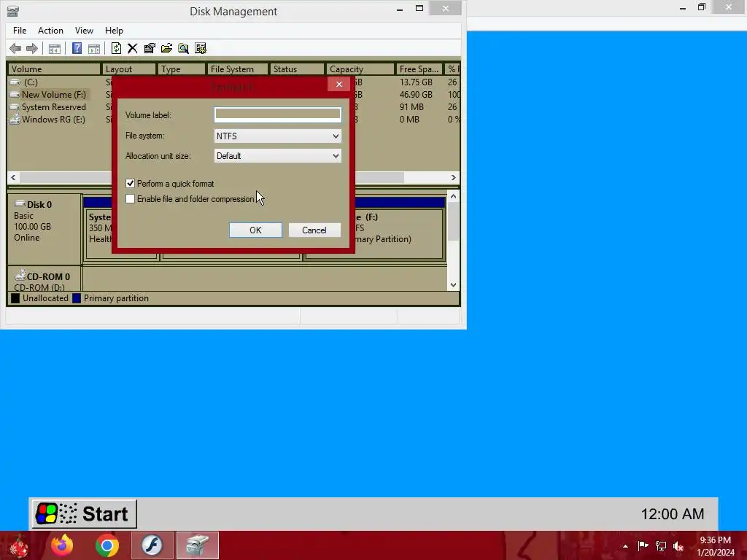
Task: Click the disk pane scroll up arrow
Action: 453,196
